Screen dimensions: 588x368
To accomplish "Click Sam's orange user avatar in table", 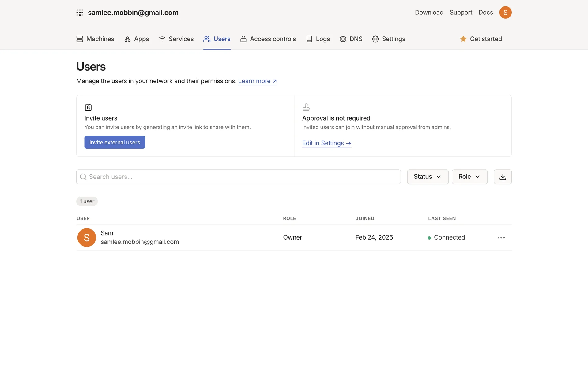I will (x=87, y=238).
